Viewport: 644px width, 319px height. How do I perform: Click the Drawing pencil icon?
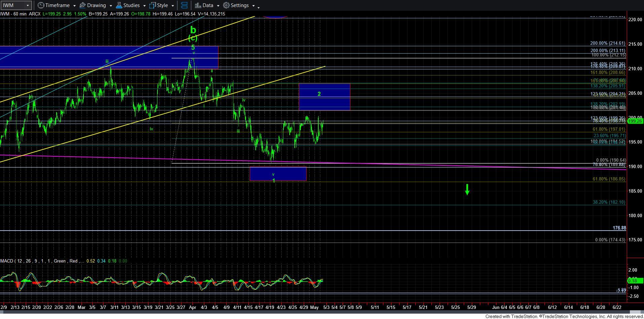pos(82,5)
